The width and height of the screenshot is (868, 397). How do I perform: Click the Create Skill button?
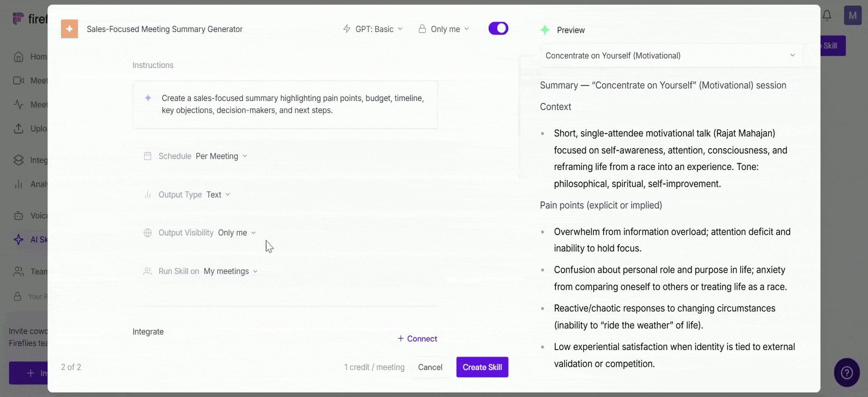point(482,367)
